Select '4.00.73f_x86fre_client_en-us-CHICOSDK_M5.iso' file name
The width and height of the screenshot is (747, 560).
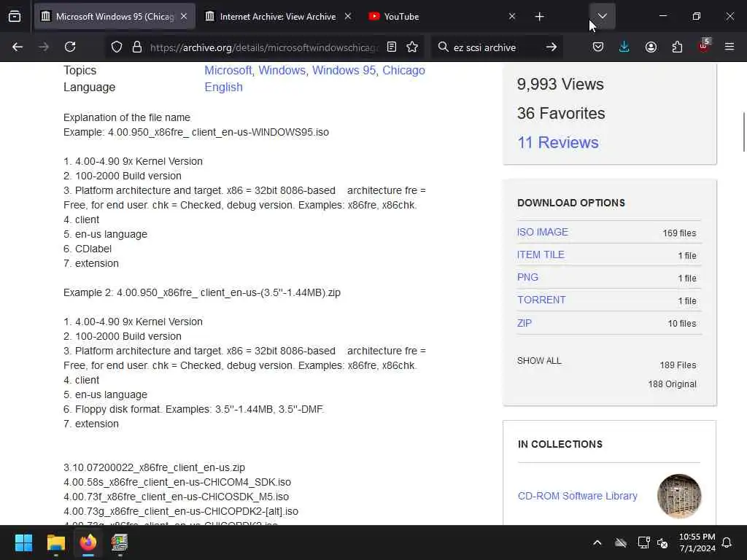177,497
